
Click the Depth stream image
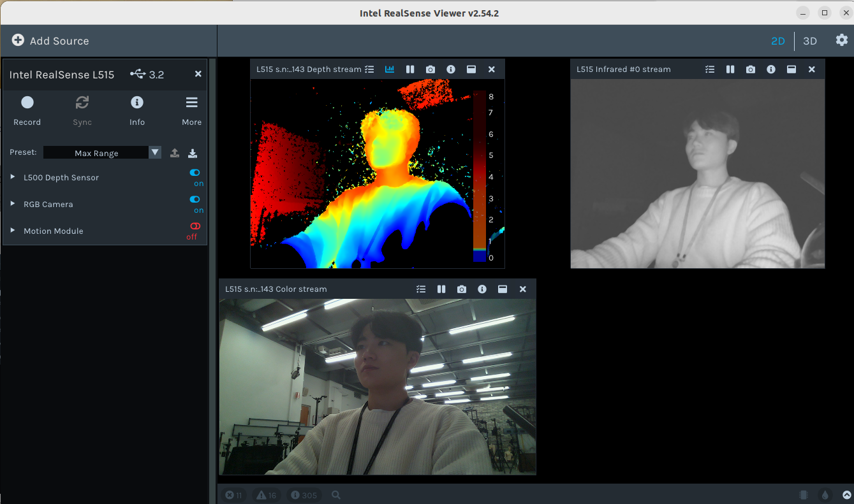tap(378, 173)
